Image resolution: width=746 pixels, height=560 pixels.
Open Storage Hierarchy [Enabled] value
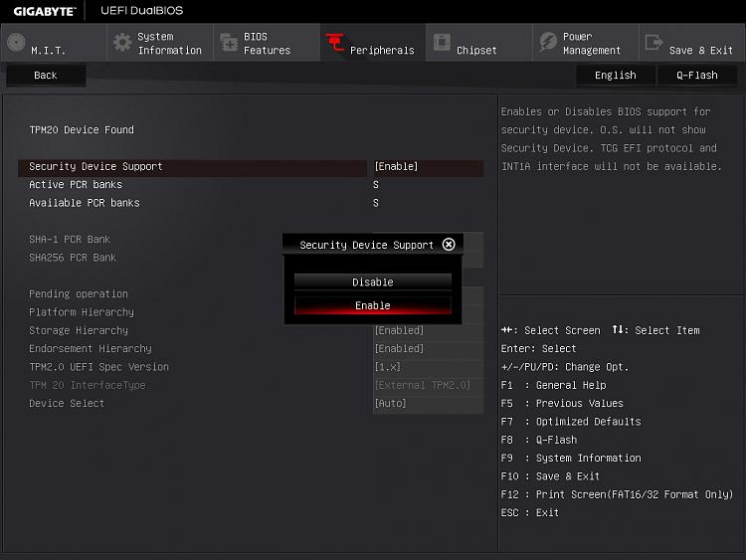[428, 330]
